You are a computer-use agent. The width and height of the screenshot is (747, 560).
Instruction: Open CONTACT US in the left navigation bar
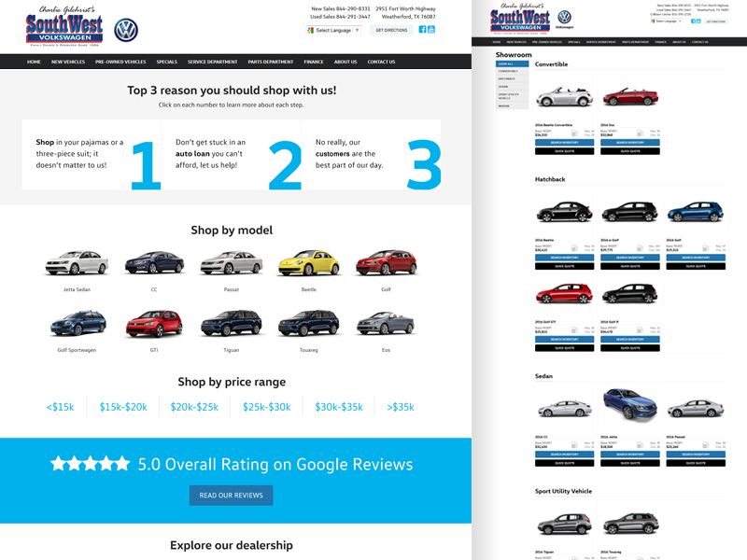pyautogui.click(x=381, y=62)
